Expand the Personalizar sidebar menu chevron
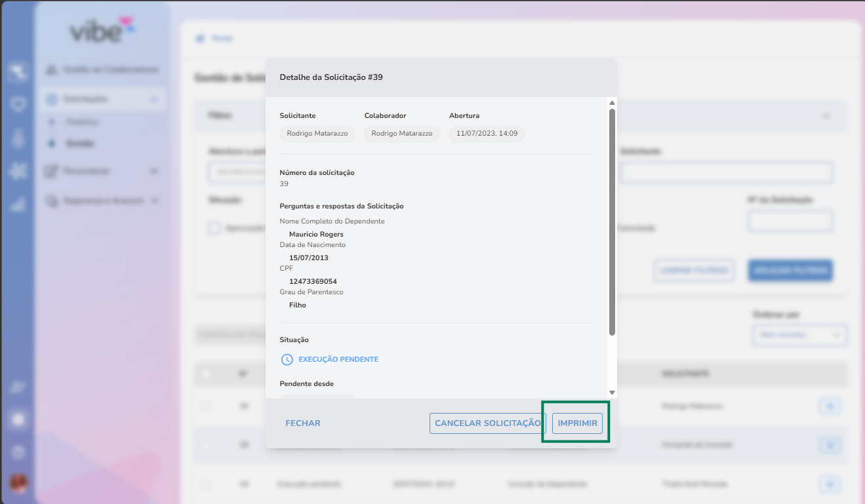 (x=154, y=171)
